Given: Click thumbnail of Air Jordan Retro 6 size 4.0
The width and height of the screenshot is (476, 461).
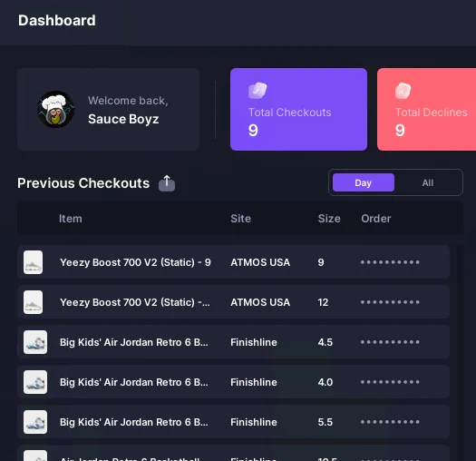Looking at the screenshot, I should [x=35, y=382].
